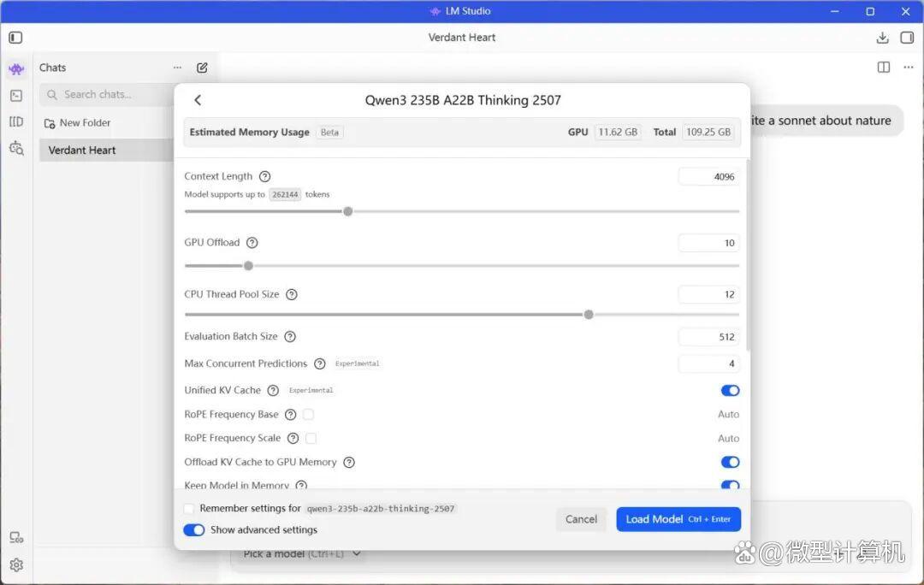
Task: Disable Offload KV Cache to GPU Memory
Action: 730,462
